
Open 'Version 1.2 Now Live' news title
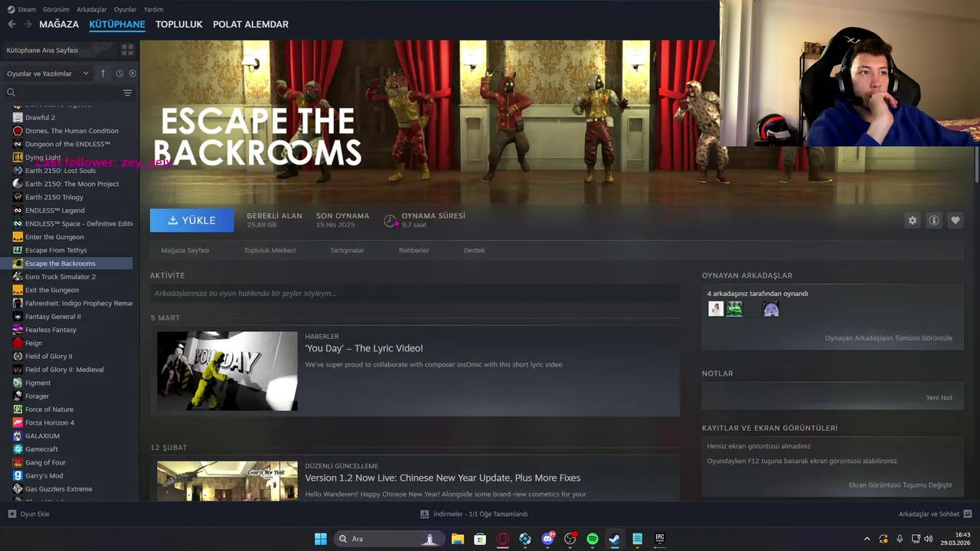click(443, 478)
